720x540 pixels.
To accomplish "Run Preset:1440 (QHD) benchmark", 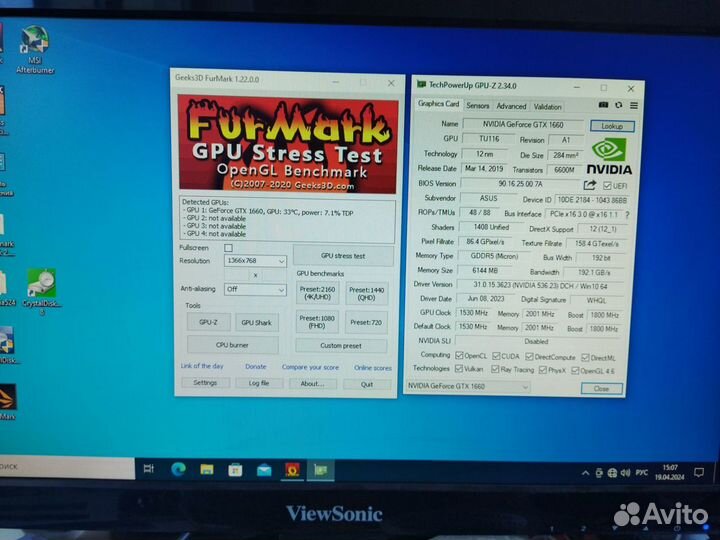I will (x=366, y=293).
